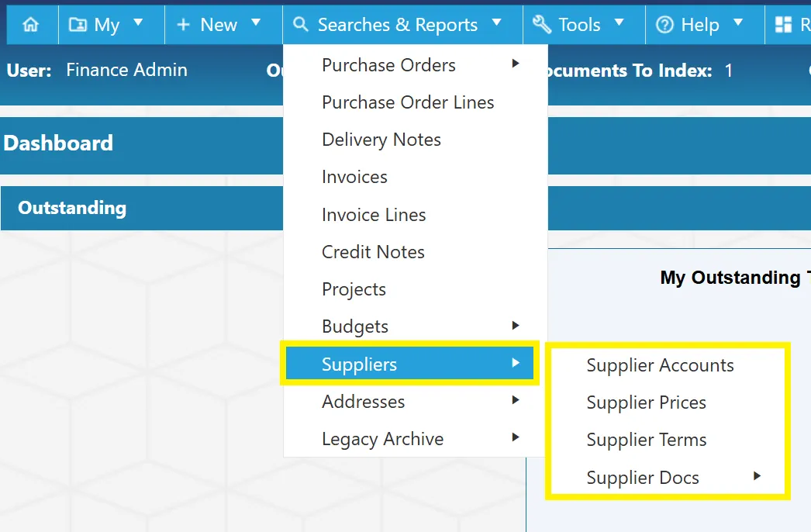Click the Dashboard heading
This screenshot has height=532, width=811.
pos(58,143)
